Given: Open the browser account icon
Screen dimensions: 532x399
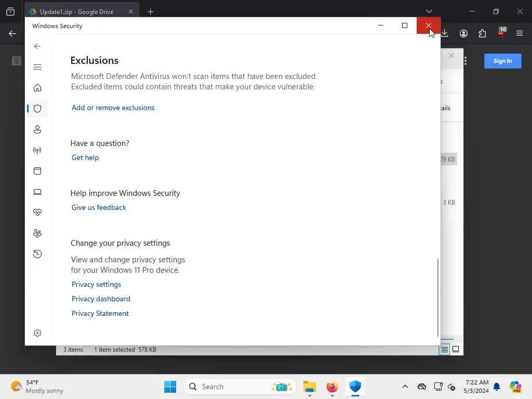Looking at the screenshot, I should coord(463,33).
